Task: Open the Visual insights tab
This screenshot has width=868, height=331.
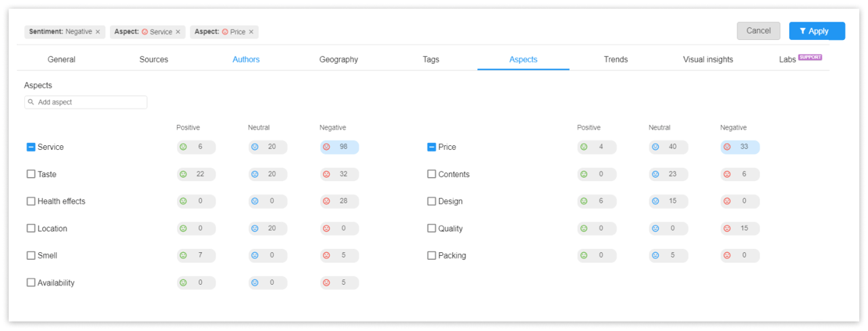Action: pos(707,60)
